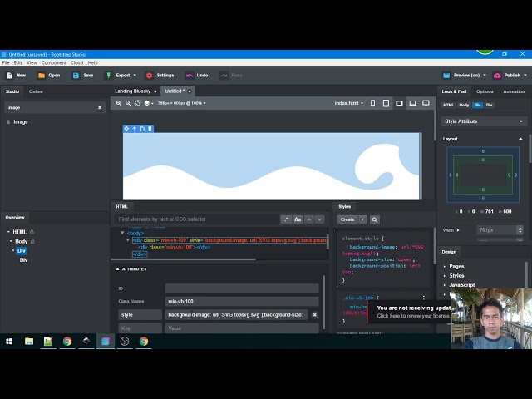The image size is (532, 399).
Task: Open a project with the Open button
Action: (49, 76)
